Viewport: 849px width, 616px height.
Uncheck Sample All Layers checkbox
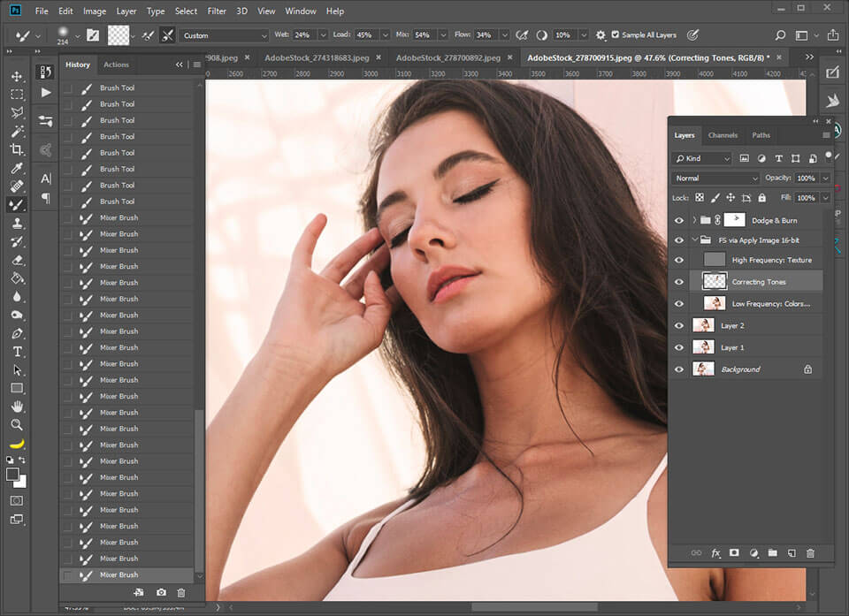point(616,35)
